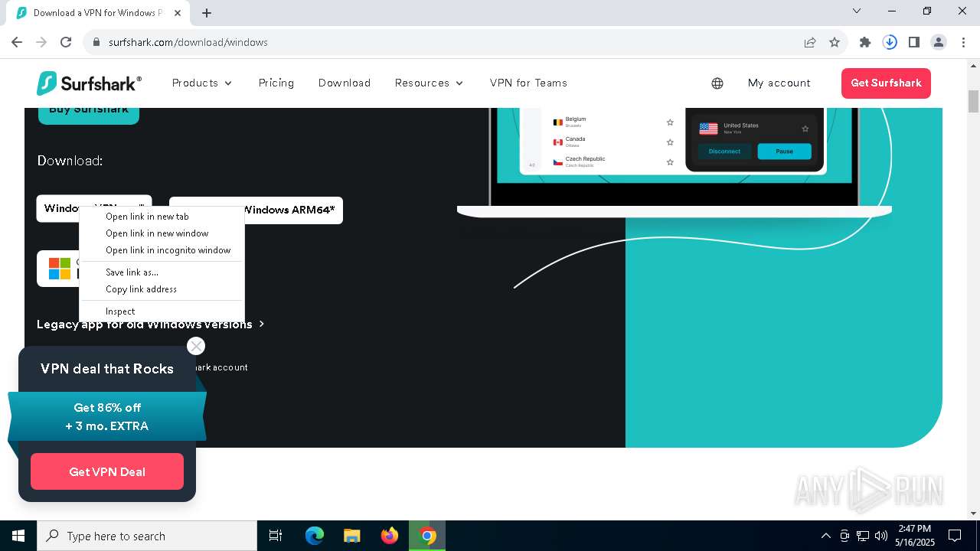Screen dimensions: 980x551
Task: Click the Disconnect button in app preview
Action: [724, 152]
